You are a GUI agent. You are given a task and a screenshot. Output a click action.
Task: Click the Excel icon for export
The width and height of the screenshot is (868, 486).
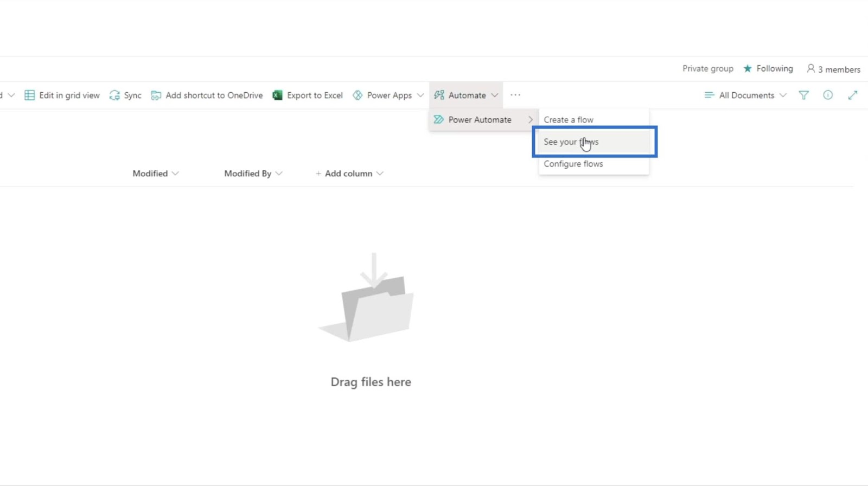click(277, 95)
